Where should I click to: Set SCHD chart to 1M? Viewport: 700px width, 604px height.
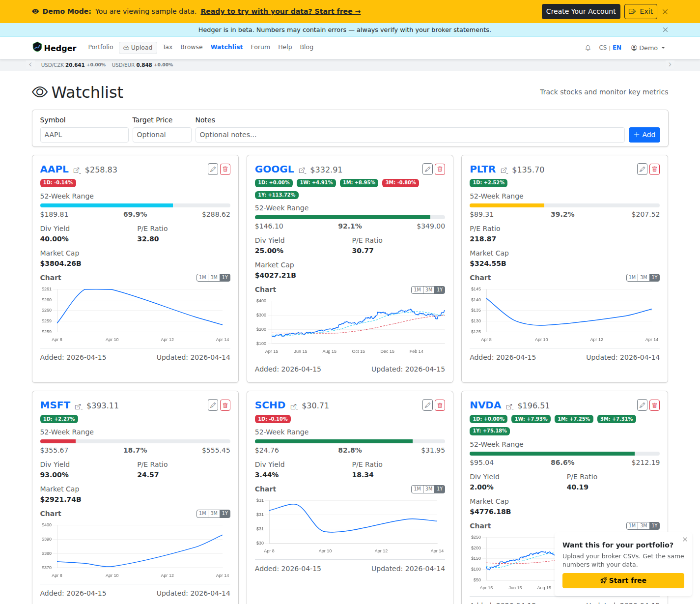417,489
